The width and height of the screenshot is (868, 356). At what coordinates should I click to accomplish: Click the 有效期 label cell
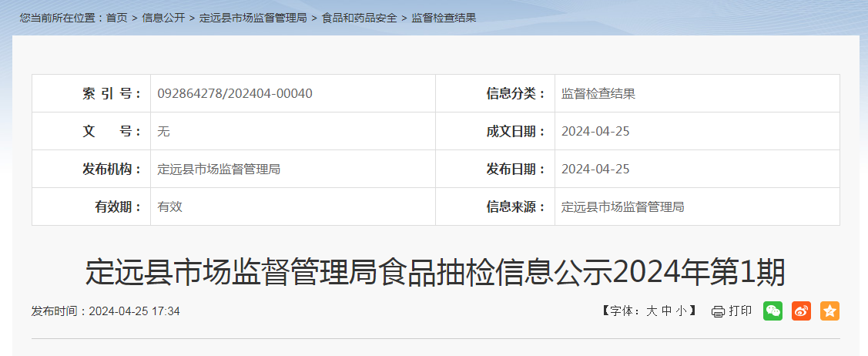(92, 207)
